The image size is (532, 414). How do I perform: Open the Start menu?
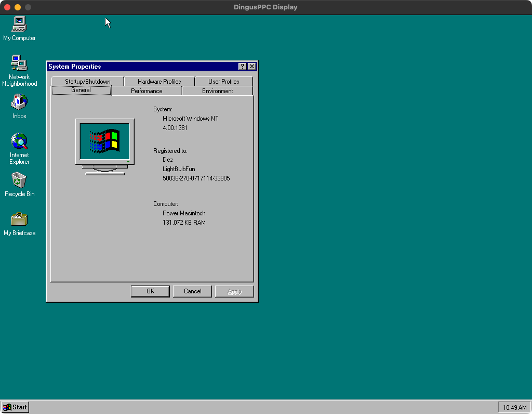tap(15, 407)
